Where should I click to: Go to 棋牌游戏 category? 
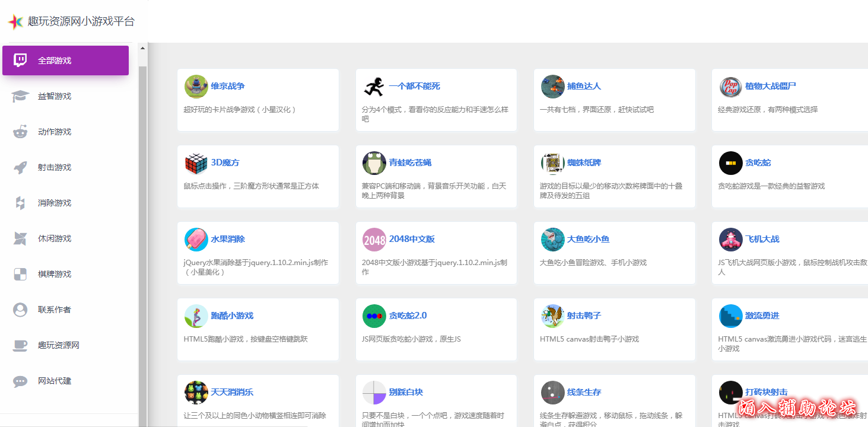(55, 274)
